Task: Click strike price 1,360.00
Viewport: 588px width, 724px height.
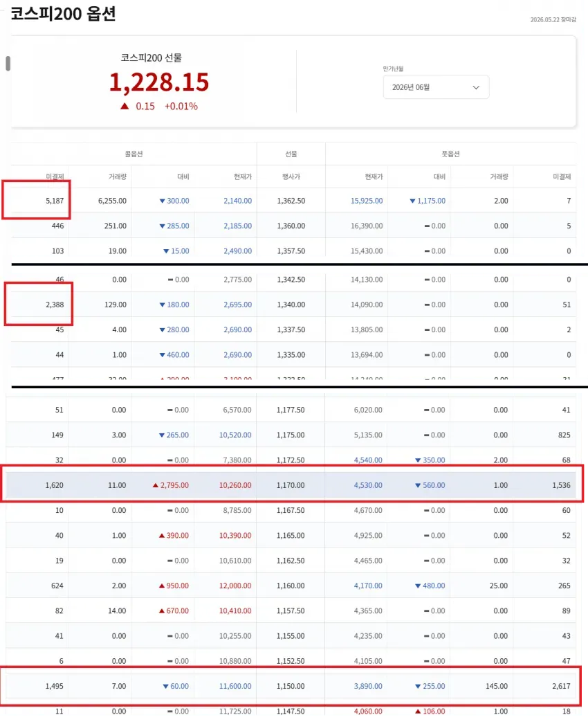Action: pyautogui.click(x=291, y=226)
